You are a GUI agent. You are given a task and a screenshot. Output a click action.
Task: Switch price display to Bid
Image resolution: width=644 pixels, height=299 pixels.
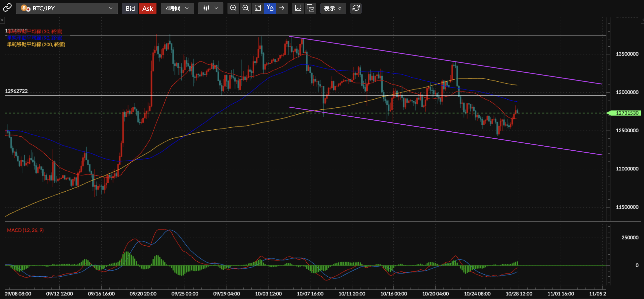[x=130, y=8]
